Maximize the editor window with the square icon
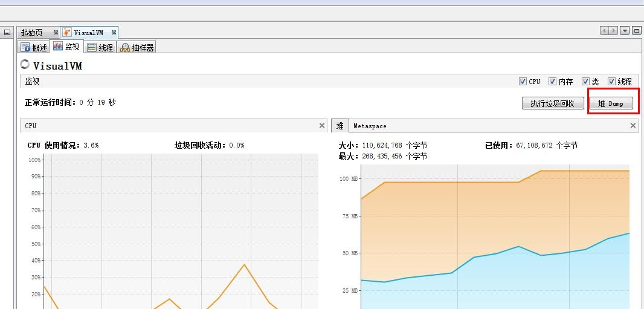 coord(636,31)
